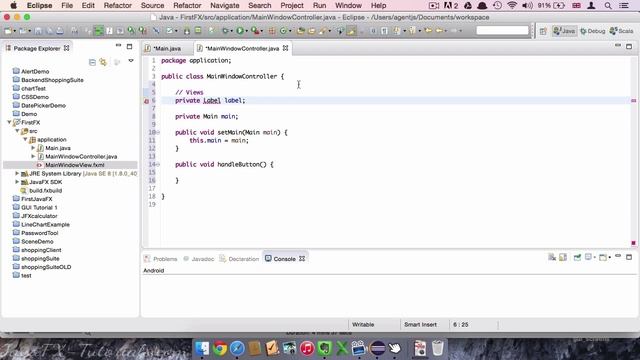
Task: Toggle Block Selection Mode icon
Action: point(373,31)
